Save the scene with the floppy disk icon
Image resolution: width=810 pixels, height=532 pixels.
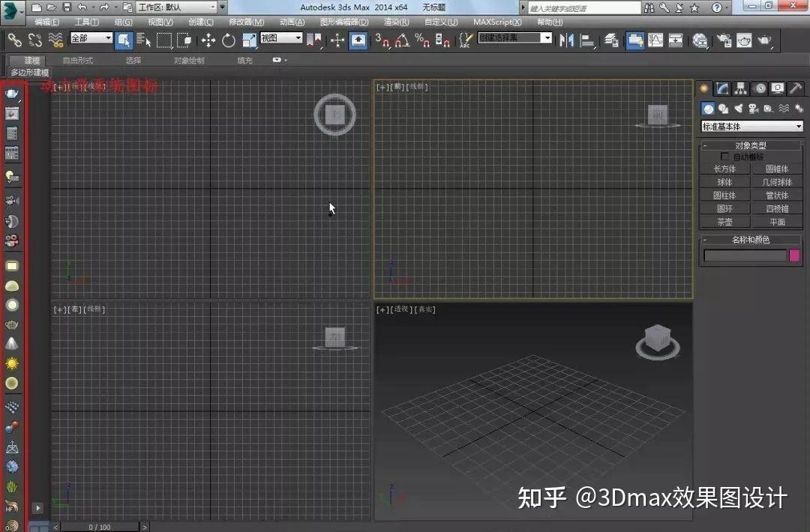67,7
